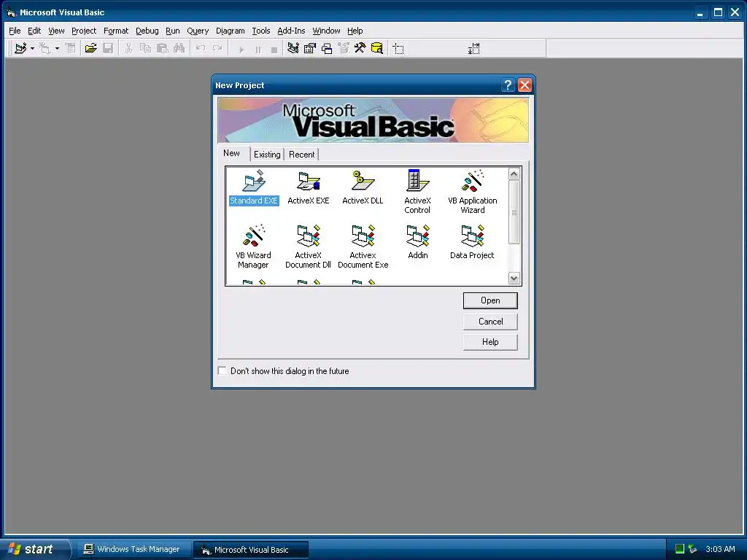The height and width of the screenshot is (560, 747).
Task: Open the Format menu
Action: (116, 31)
